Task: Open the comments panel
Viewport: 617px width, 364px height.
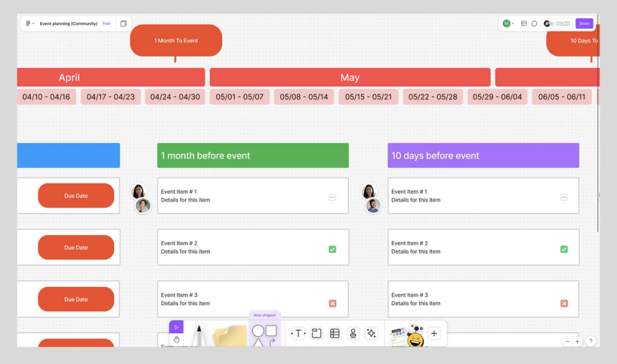Action: coord(534,23)
